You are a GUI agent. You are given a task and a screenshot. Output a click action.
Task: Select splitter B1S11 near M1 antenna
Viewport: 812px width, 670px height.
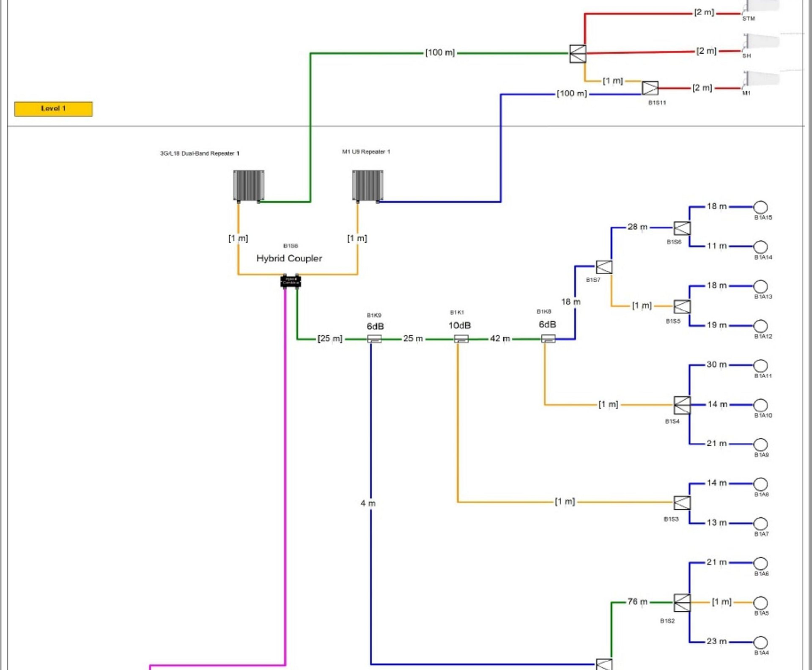pos(650,88)
